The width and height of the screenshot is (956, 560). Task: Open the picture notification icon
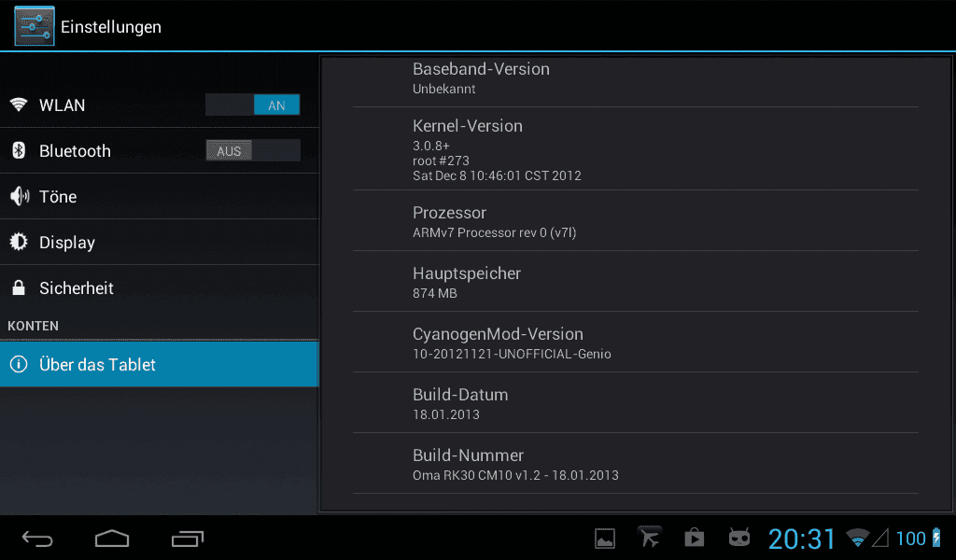pos(605,539)
